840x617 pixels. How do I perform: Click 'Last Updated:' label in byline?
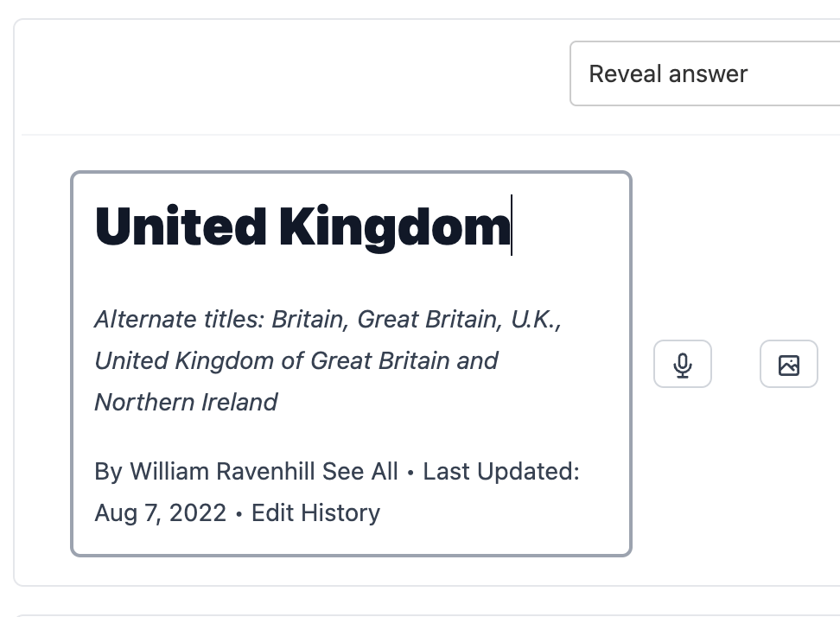pos(501,471)
